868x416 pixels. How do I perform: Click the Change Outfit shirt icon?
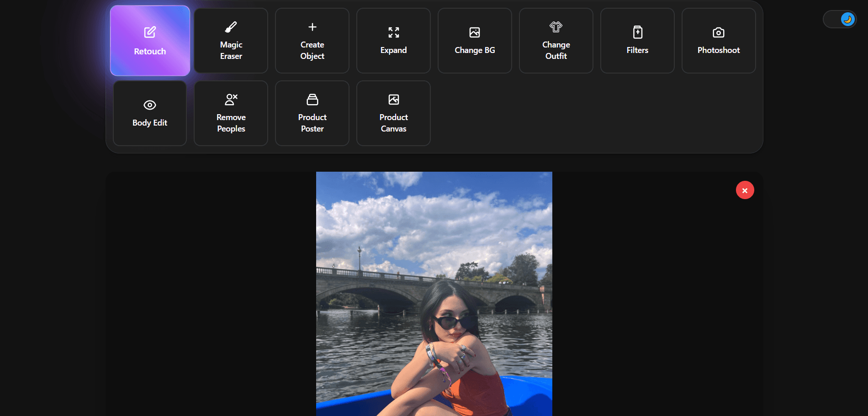556,27
